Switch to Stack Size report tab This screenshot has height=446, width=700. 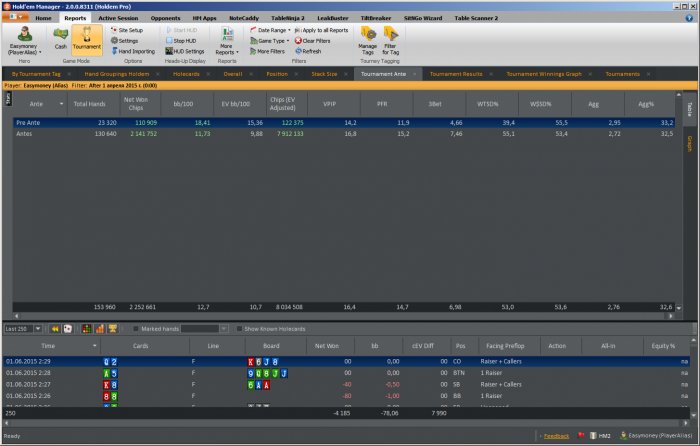click(x=325, y=74)
